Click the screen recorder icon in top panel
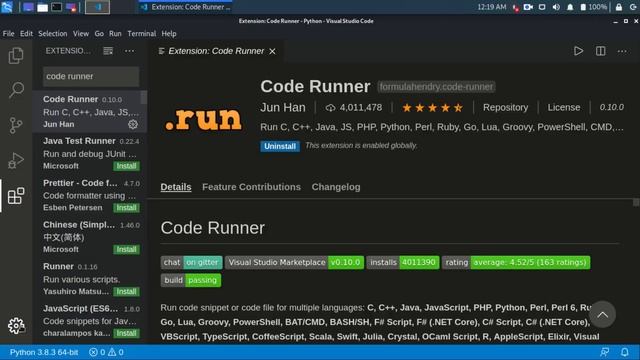 tap(528, 7)
